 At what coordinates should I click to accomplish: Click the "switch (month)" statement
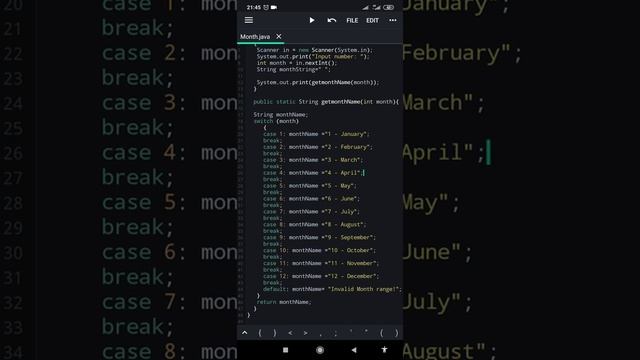[x=276, y=121]
